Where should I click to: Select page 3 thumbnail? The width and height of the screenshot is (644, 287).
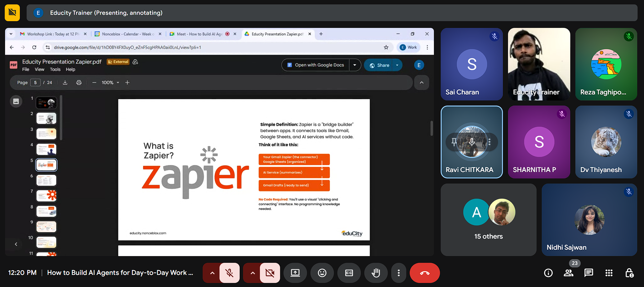click(x=46, y=134)
